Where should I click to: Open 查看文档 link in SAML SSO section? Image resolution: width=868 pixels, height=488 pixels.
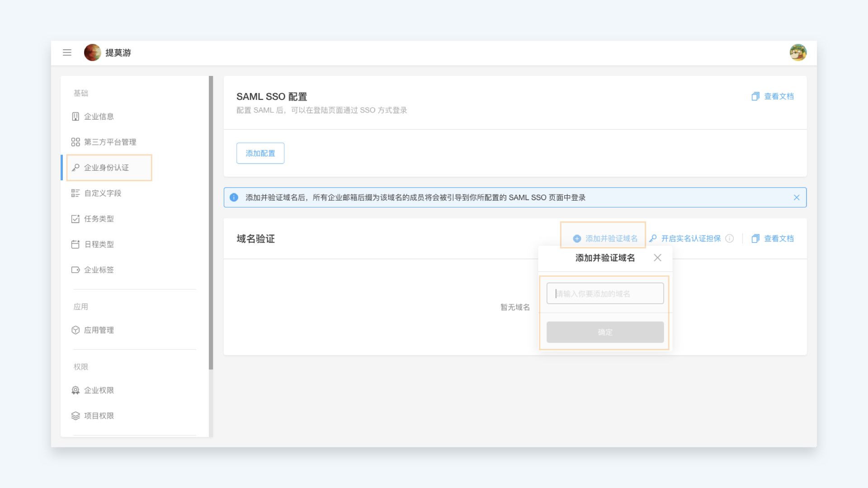pos(778,96)
